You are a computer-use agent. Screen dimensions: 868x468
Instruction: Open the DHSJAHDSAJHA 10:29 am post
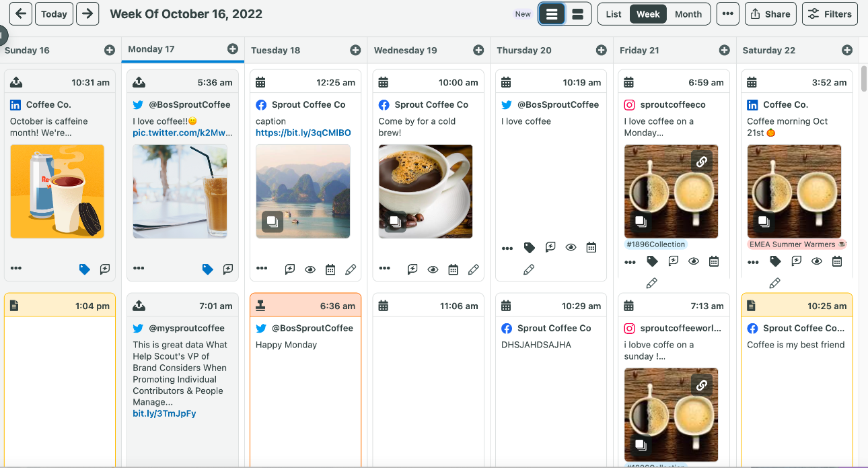pyautogui.click(x=551, y=380)
